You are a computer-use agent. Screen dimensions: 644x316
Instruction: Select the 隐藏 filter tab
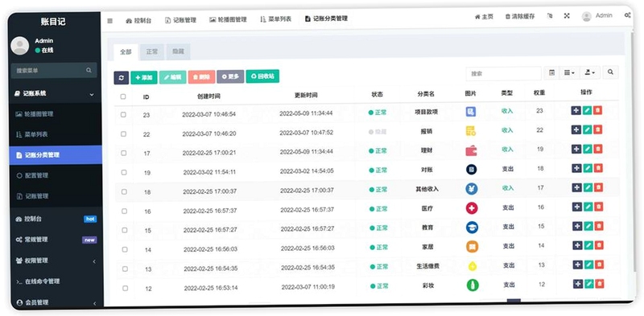(178, 51)
